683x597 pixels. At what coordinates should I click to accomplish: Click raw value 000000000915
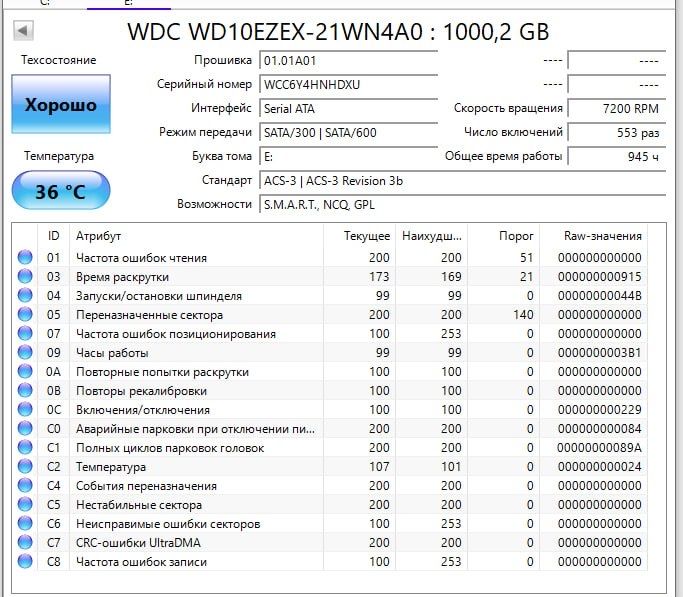point(599,277)
